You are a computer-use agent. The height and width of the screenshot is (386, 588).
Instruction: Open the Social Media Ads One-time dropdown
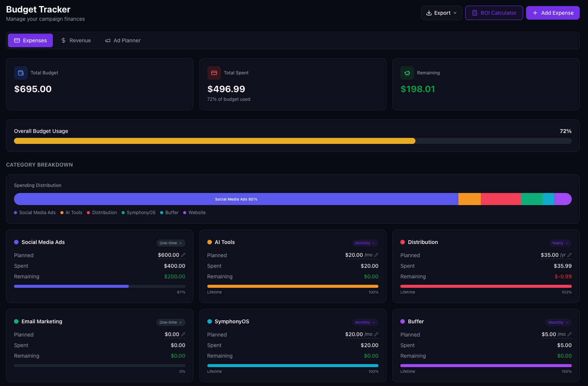point(171,243)
